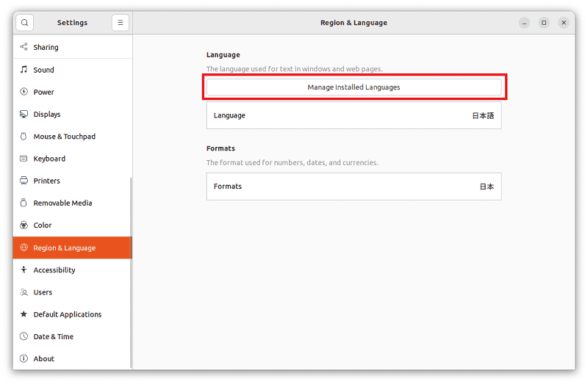Click the Printers icon in sidebar
The image size is (588, 384).
coord(24,181)
